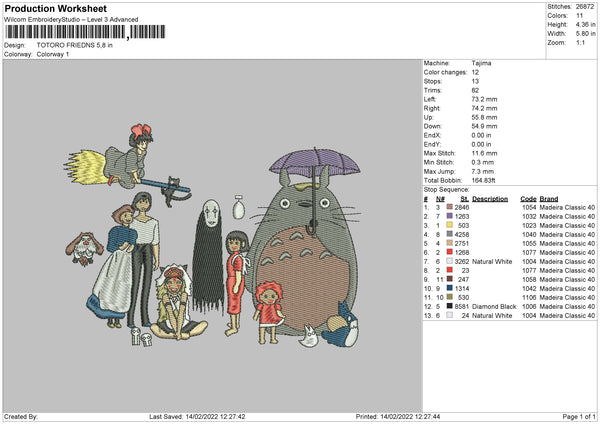Click the white swatch in stop row 13
This screenshot has width=600, height=424.
450,315
